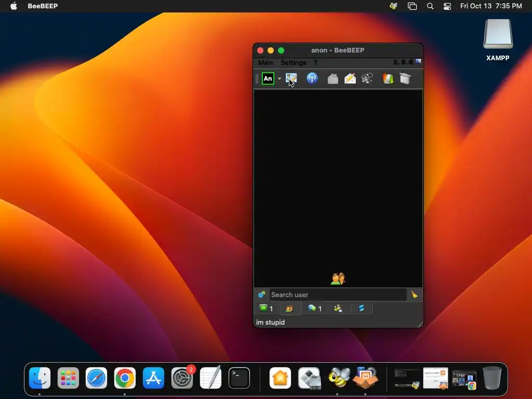Image resolution: width=532 pixels, height=399 pixels.
Task: Zoom BeeBEEP window with green button
Action: point(281,50)
